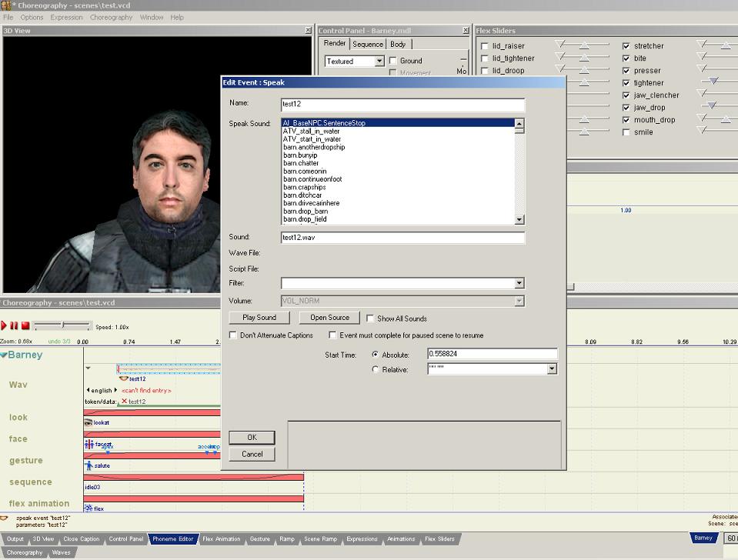Close the Control Panel window

tap(466, 30)
